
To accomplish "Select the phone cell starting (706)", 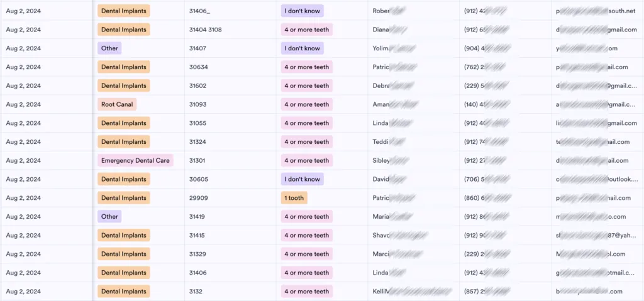I will point(505,179).
